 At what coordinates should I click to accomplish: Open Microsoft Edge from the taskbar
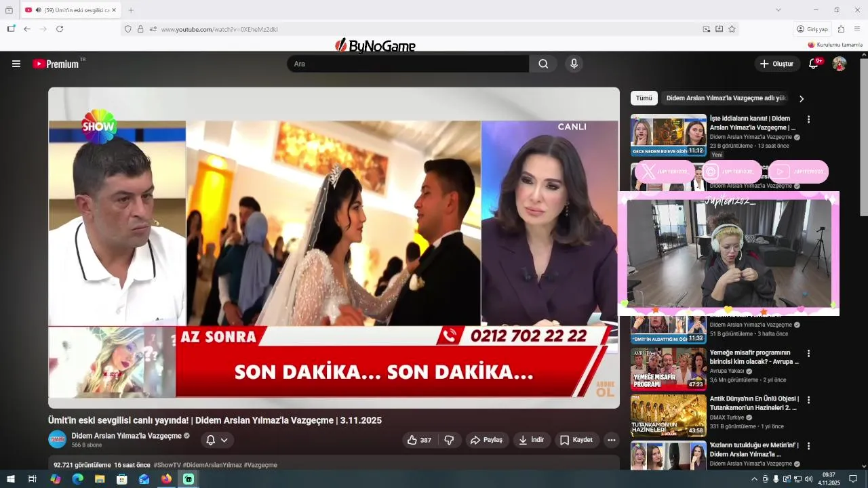(77, 479)
